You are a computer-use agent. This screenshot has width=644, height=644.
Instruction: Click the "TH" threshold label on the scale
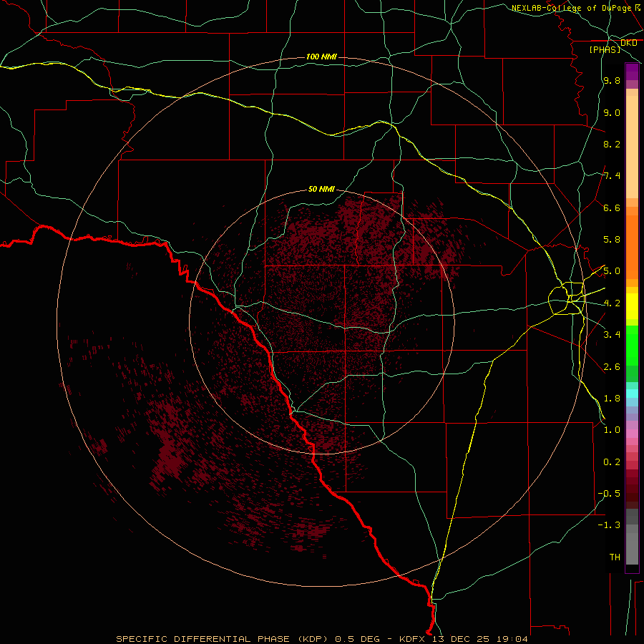coord(615,557)
